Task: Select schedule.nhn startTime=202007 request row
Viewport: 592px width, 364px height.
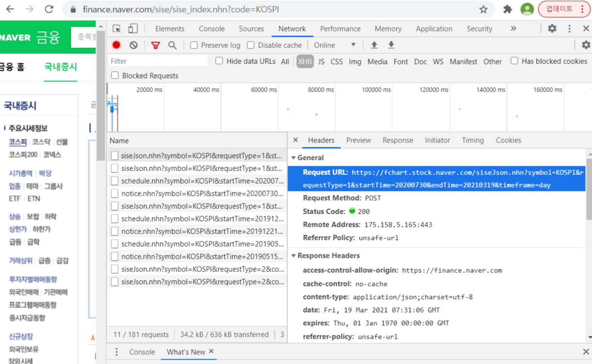Action: (x=197, y=181)
